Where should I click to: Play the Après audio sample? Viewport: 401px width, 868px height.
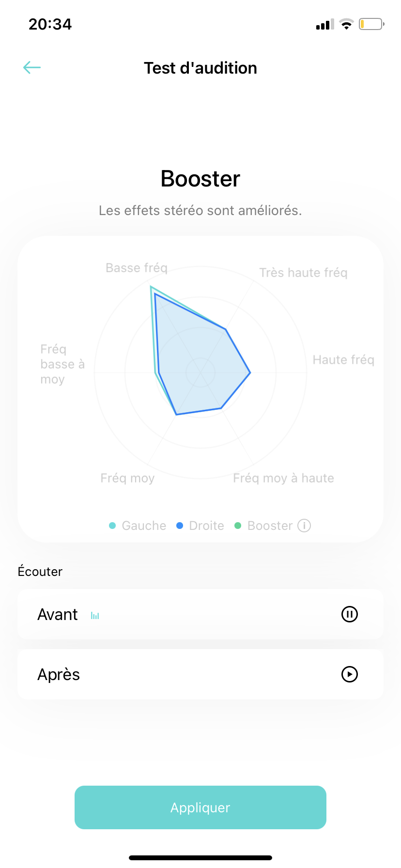pos(349,674)
